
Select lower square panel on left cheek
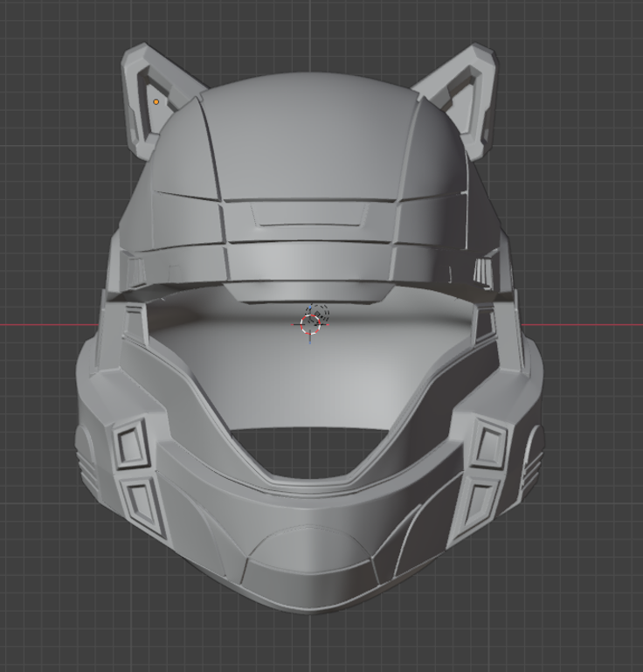tap(140, 502)
